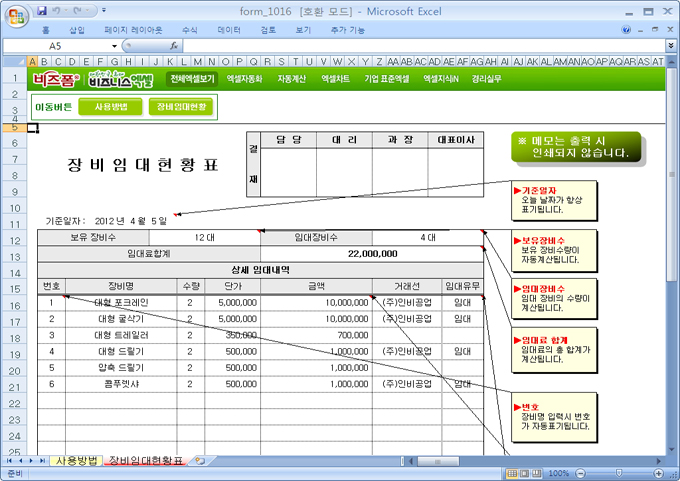
Task: Click the Zoom In plus button
Action: coord(659,473)
